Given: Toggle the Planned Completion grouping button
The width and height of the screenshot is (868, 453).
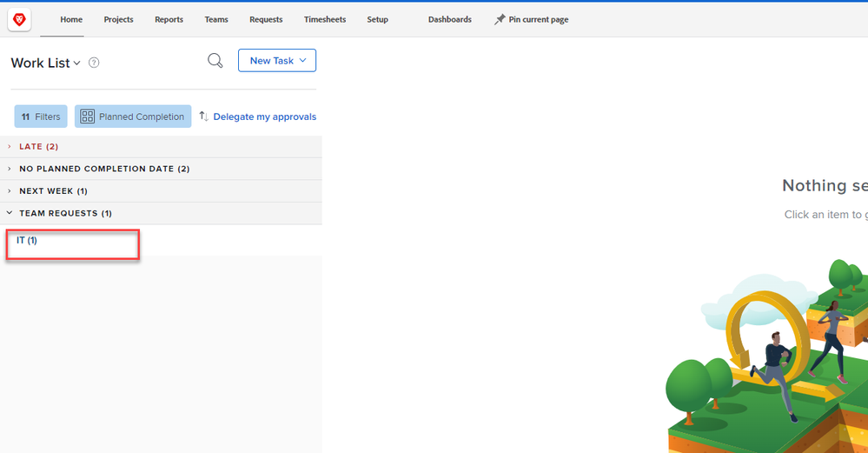Looking at the screenshot, I should (x=133, y=117).
